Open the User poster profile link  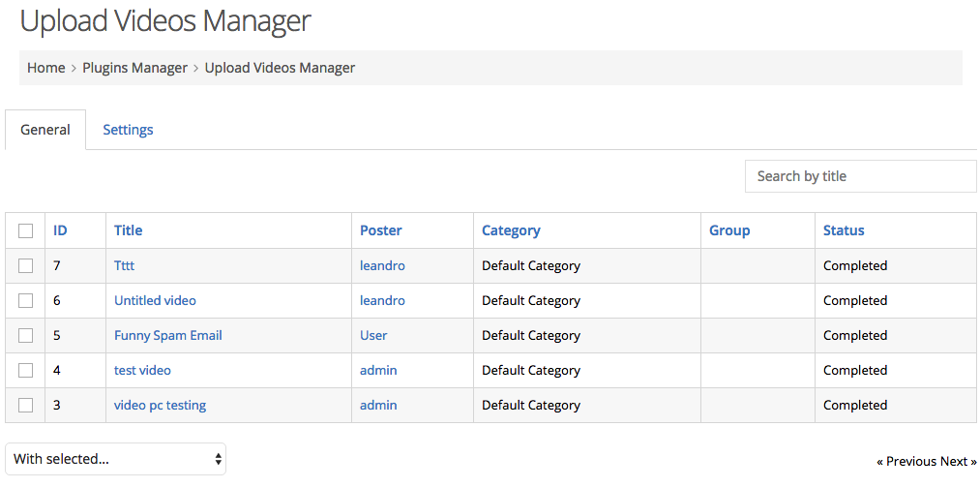[373, 336]
